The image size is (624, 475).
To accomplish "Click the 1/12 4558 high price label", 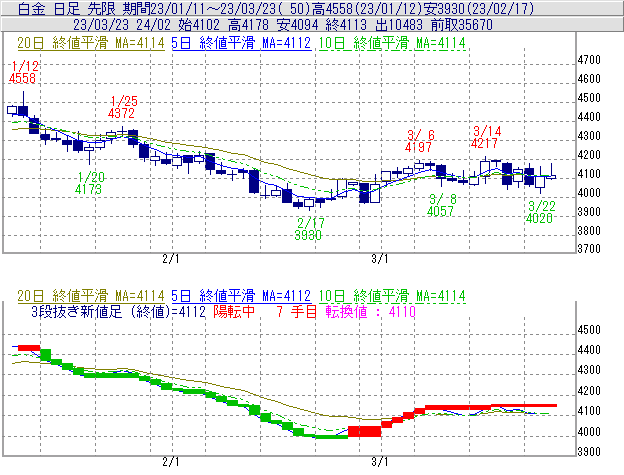I will click(x=23, y=72).
